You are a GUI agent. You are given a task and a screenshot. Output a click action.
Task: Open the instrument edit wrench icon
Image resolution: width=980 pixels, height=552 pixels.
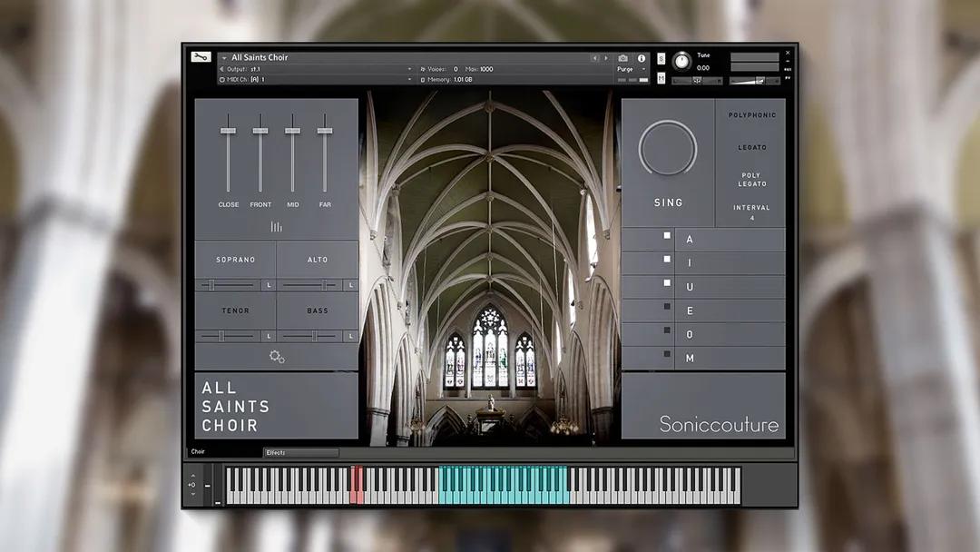click(201, 55)
